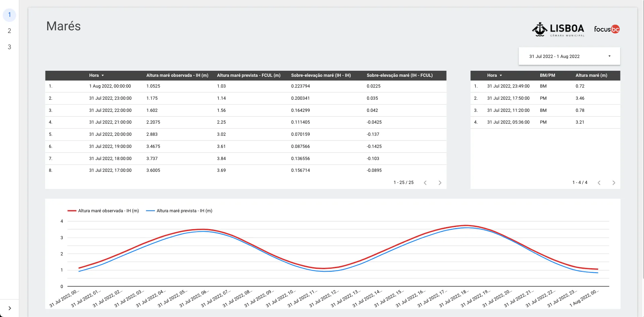Screen dimensions: 644x317
Task: Switch to report page 3
Action: point(9,46)
